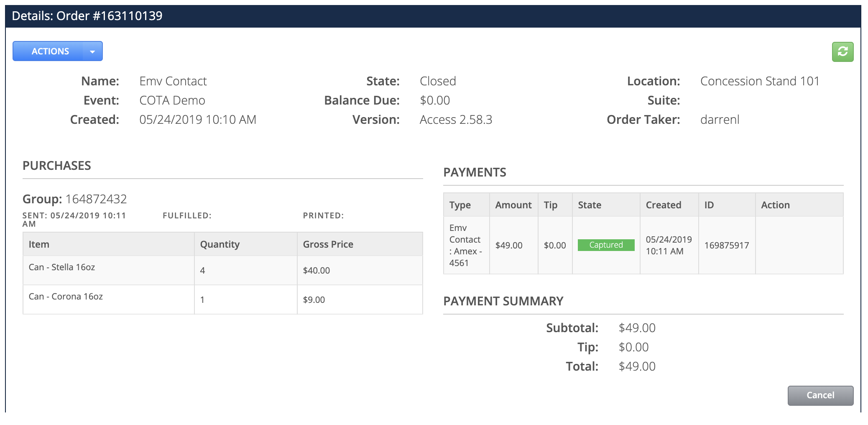Click the payments Type column header

pos(467,205)
